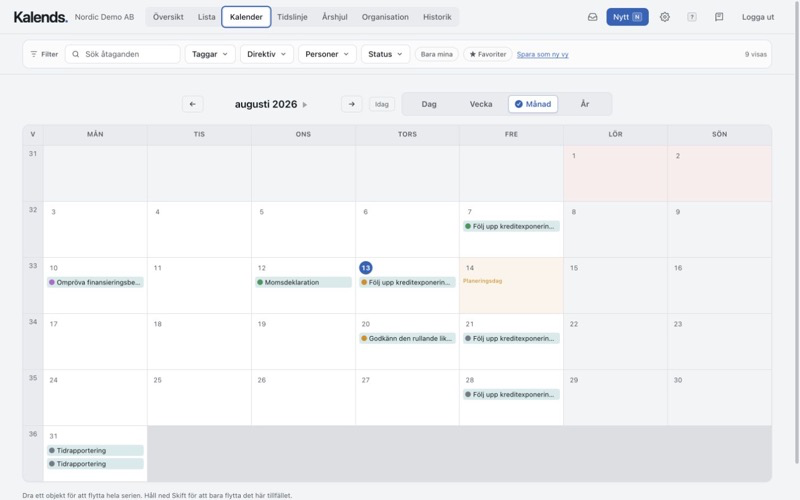The width and height of the screenshot is (800, 500).
Task: Open Följ upp kreditexponering on August 13
Action: (x=407, y=282)
